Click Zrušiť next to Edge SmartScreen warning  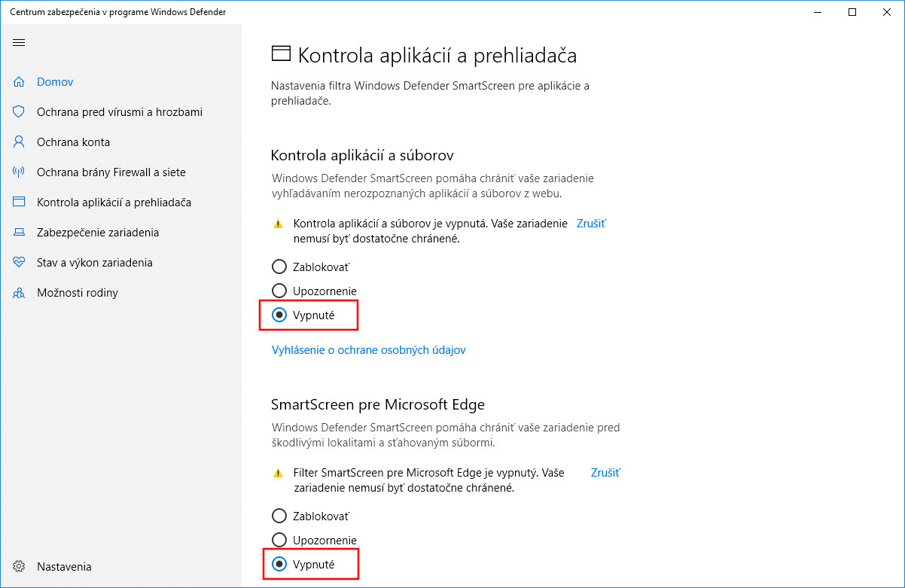(x=605, y=473)
